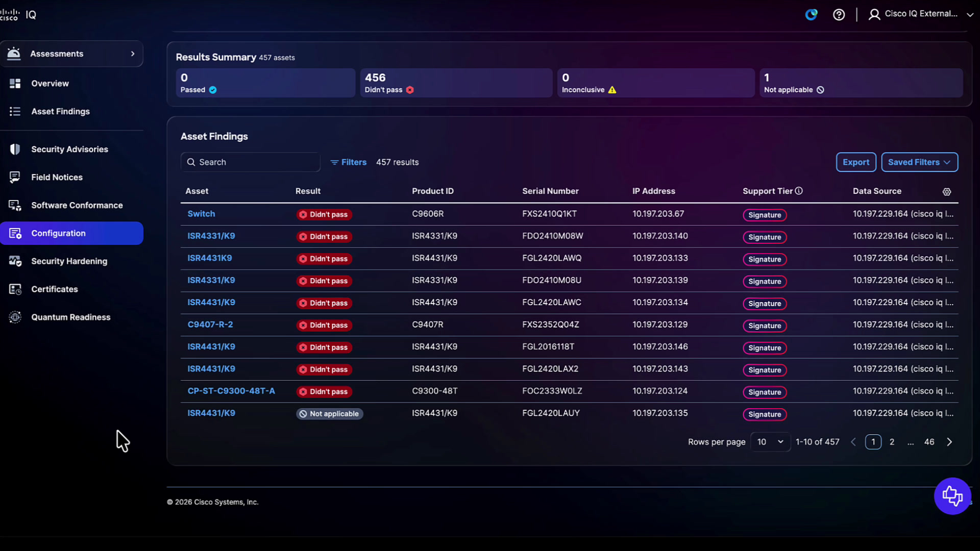
Task: Go to page 2
Action: point(892,442)
